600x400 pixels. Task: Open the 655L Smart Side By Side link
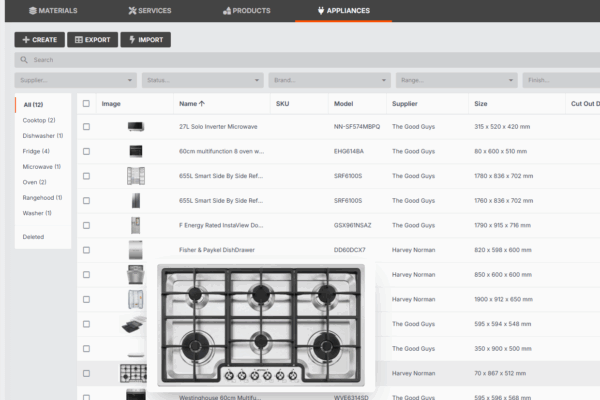tap(221, 176)
